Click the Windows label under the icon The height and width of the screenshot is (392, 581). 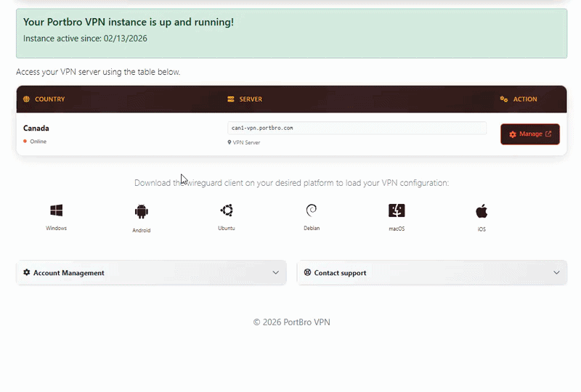[57, 228]
